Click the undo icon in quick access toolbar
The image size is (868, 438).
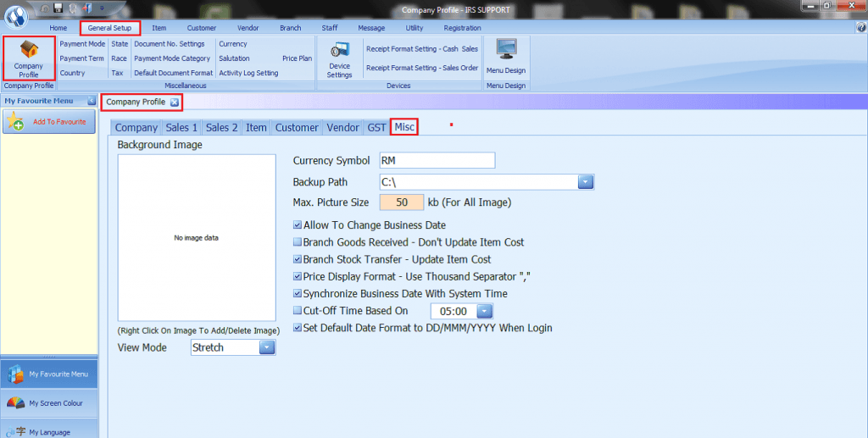(45, 8)
